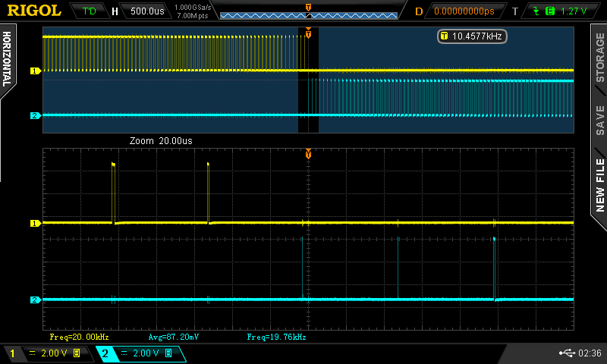Click the trigger frequency counter 10.4577kHz
Image resolution: width=607 pixels, height=364 pixels.
472,36
